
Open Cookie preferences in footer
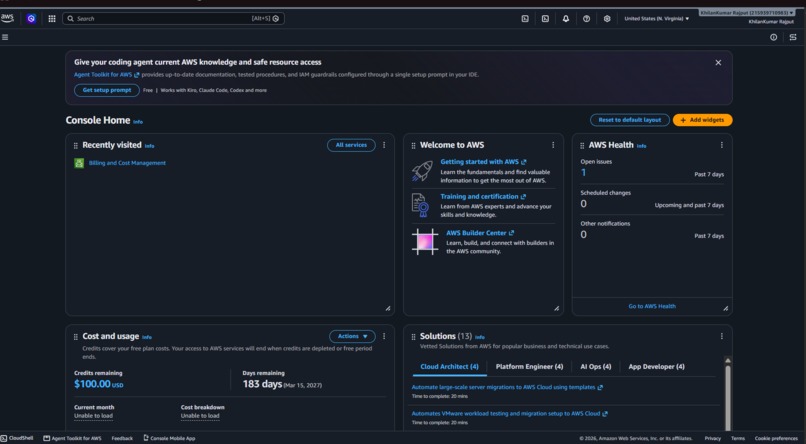coord(776,438)
